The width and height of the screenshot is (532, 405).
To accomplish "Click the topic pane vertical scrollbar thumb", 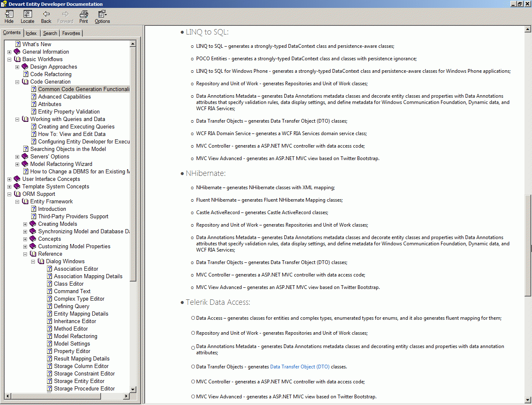I will pyautogui.click(x=528, y=245).
